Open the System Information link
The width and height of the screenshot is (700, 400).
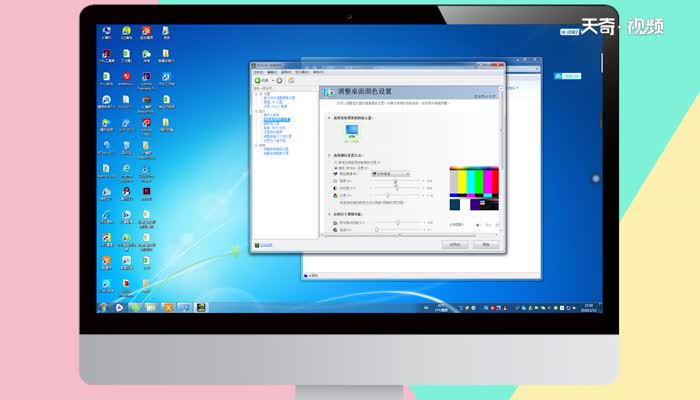[x=268, y=244]
